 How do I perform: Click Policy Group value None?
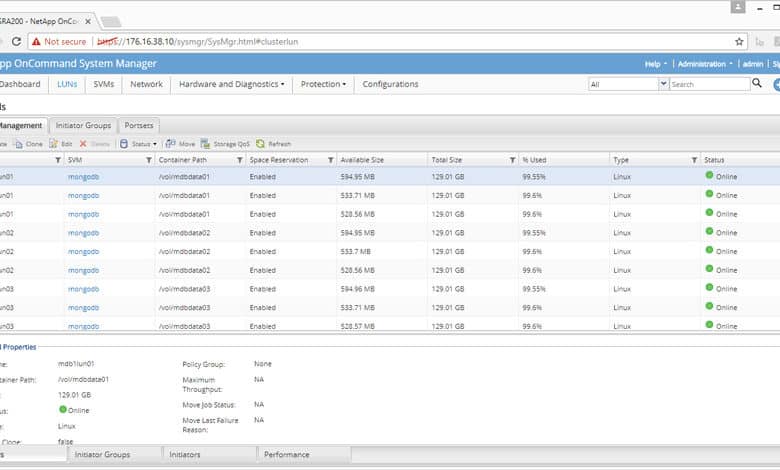point(263,364)
